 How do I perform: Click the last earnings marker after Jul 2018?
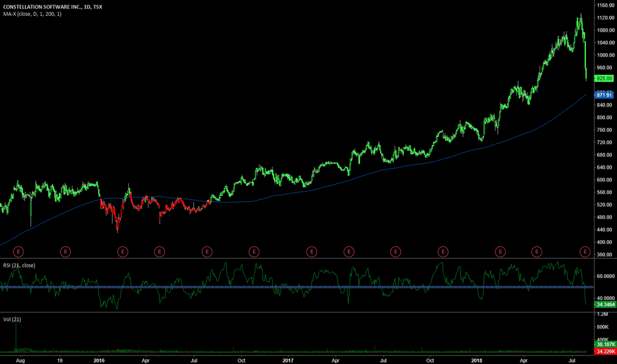585,251
